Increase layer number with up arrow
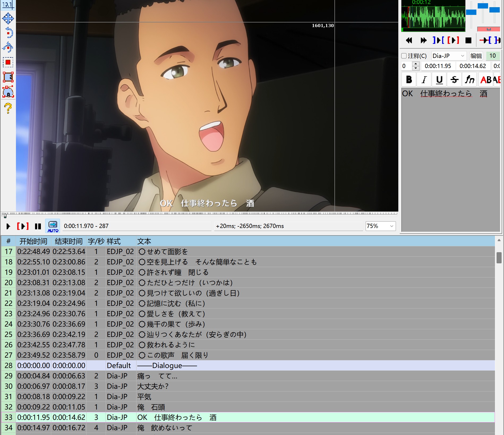This screenshot has width=504, height=435. click(x=416, y=64)
